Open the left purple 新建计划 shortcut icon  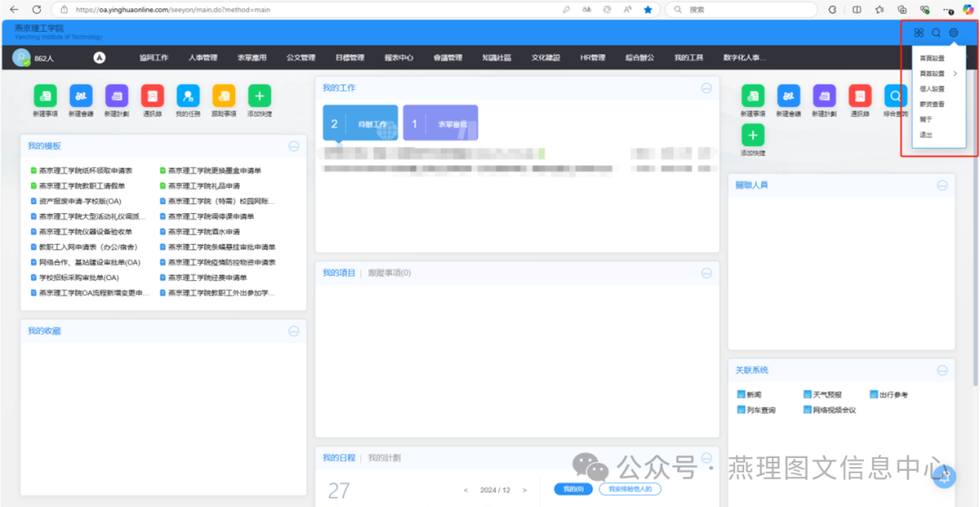[116, 95]
